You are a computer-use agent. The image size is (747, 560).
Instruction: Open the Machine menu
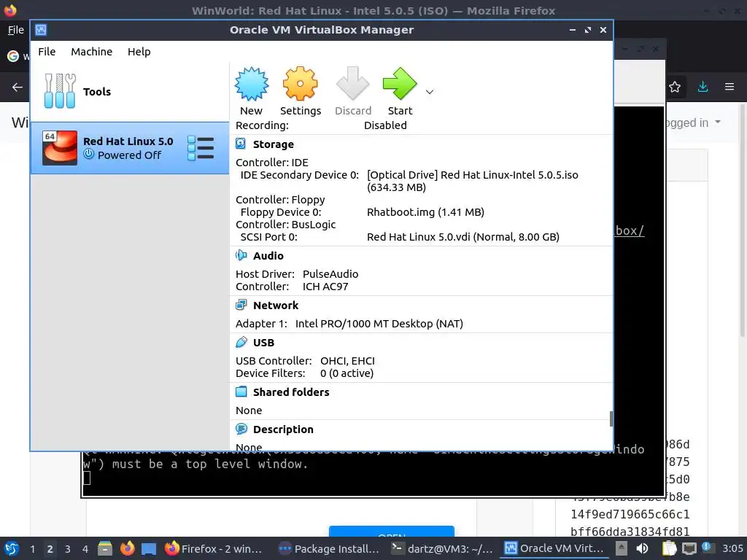click(91, 52)
